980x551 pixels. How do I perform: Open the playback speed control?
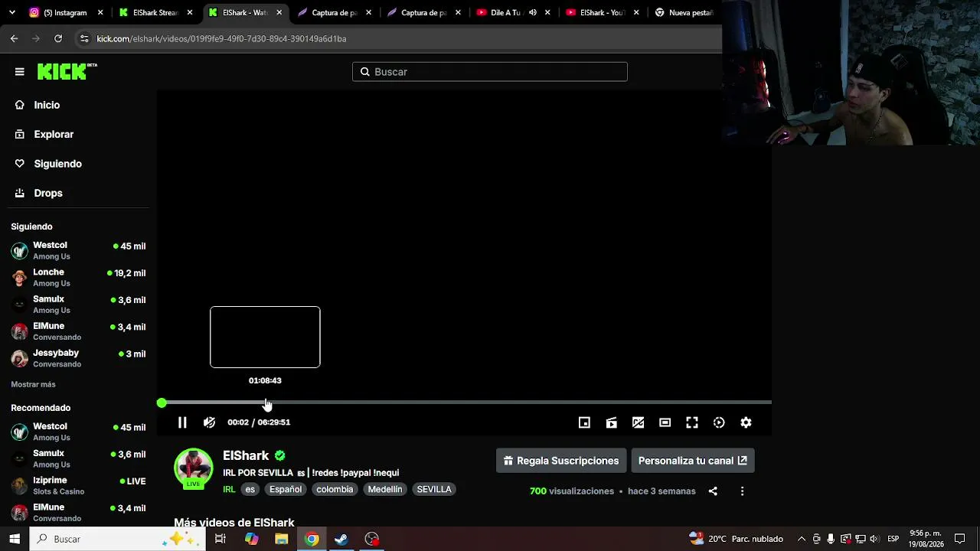[719, 422]
